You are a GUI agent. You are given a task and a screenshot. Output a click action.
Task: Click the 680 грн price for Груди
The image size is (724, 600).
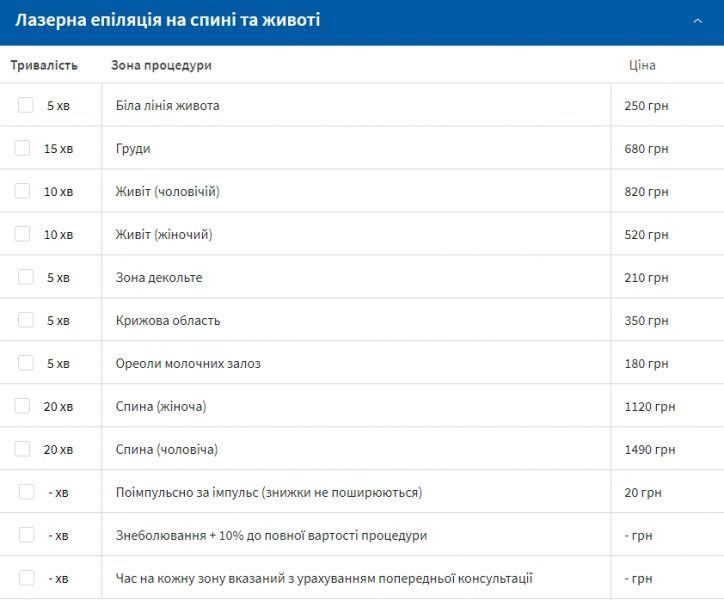point(646,148)
